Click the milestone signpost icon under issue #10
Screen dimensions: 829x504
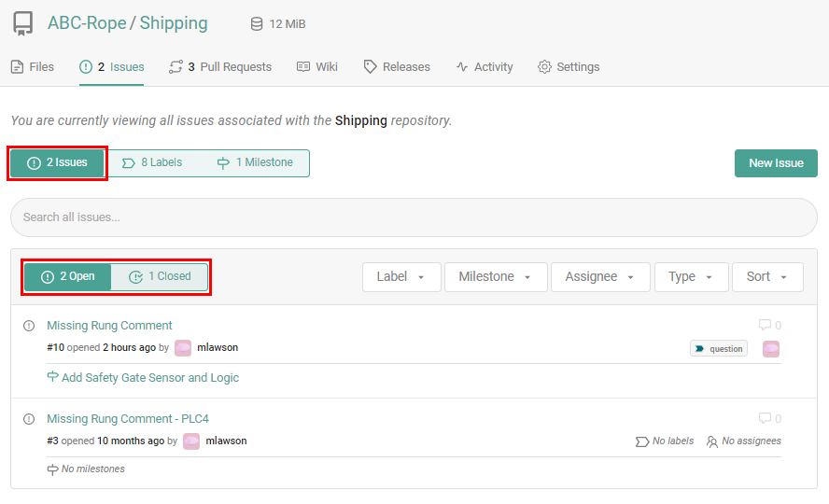pos(53,378)
